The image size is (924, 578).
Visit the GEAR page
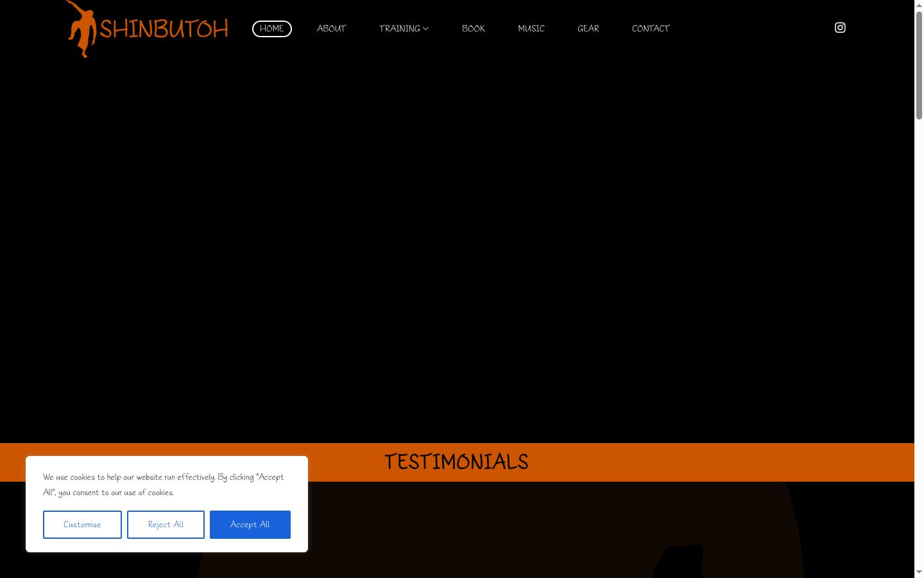coord(588,29)
